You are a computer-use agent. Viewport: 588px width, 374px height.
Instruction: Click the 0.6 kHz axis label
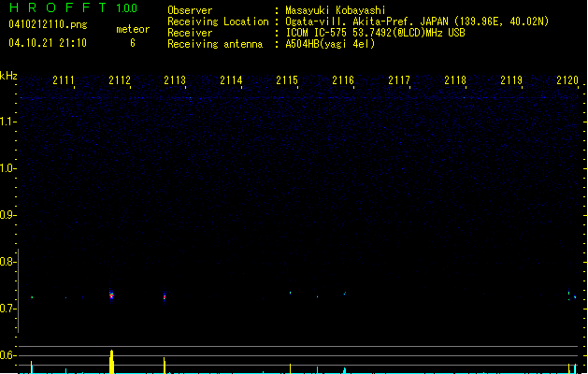pyautogui.click(x=8, y=355)
